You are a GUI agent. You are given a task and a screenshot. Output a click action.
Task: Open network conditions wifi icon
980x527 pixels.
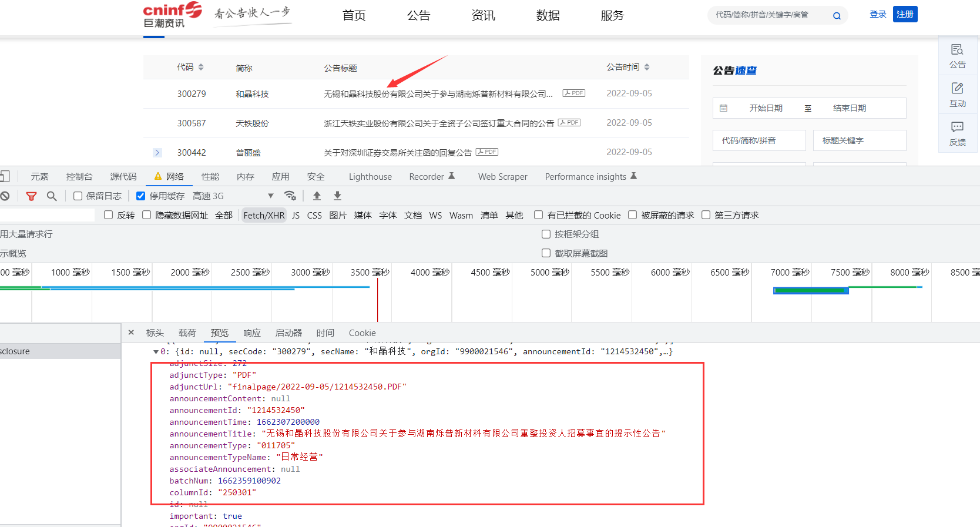point(290,196)
